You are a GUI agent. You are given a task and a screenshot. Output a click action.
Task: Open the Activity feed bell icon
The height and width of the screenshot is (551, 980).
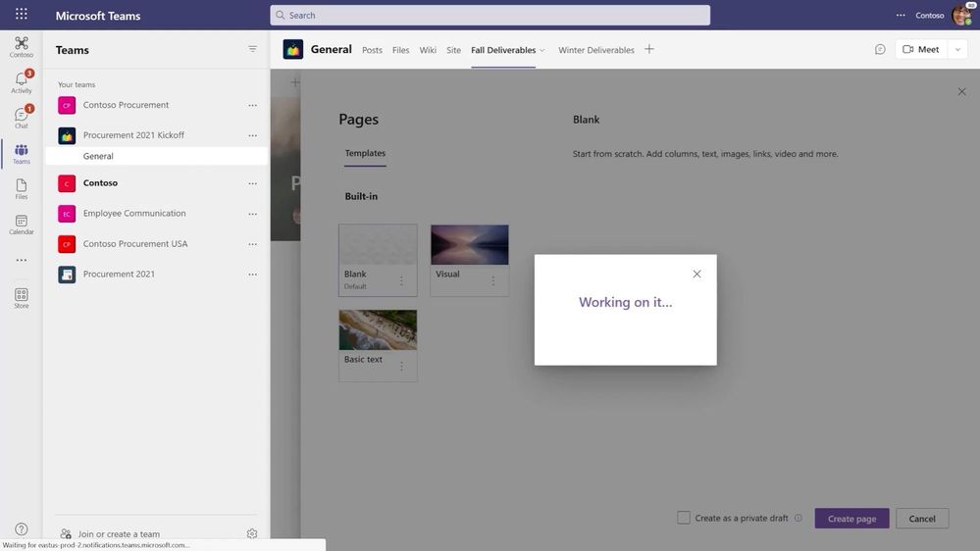pos(22,81)
